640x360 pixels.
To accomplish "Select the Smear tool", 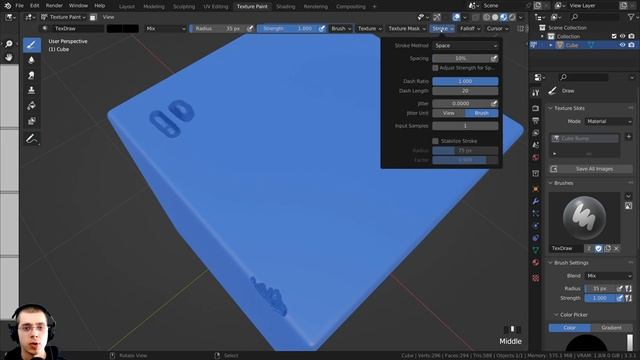I will tap(31, 75).
